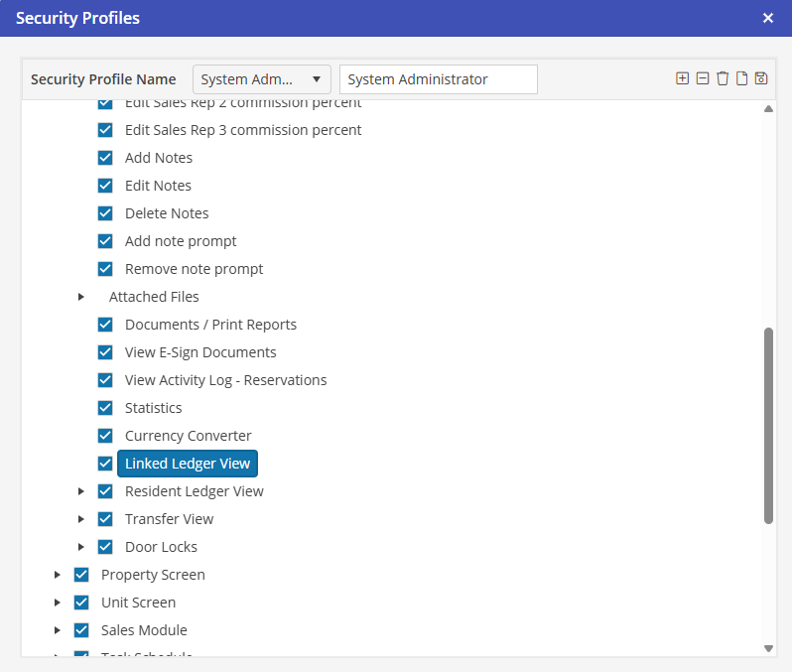Click the System Administrator name field
This screenshot has height=672, width=792.
click(438, 79)
